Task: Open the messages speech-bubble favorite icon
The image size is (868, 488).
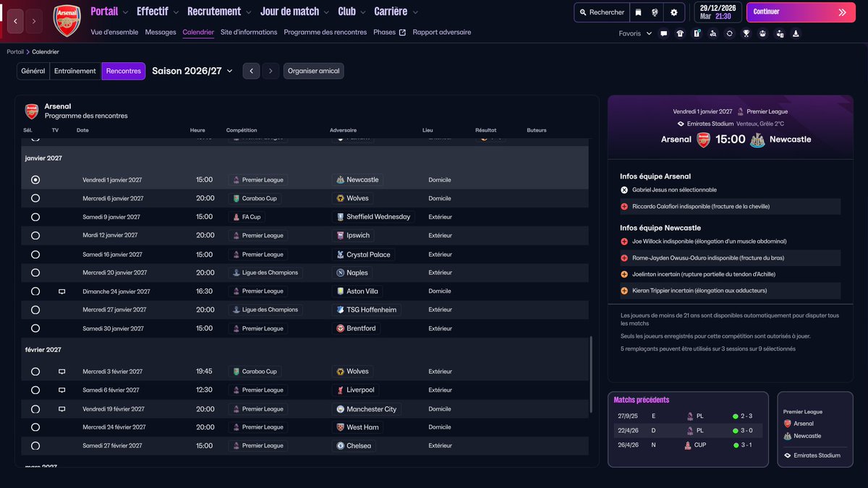Action: pyautogui.click(x=664, y=33)
